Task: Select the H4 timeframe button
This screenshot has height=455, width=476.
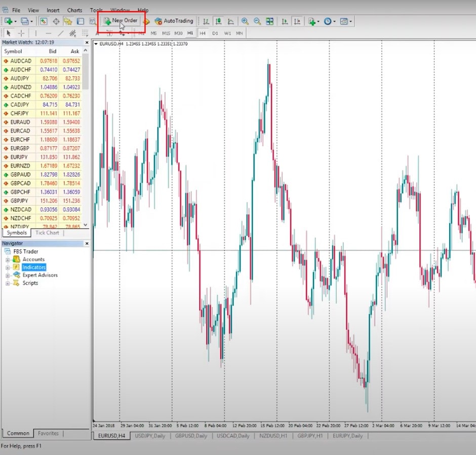Action: point(203,33)
